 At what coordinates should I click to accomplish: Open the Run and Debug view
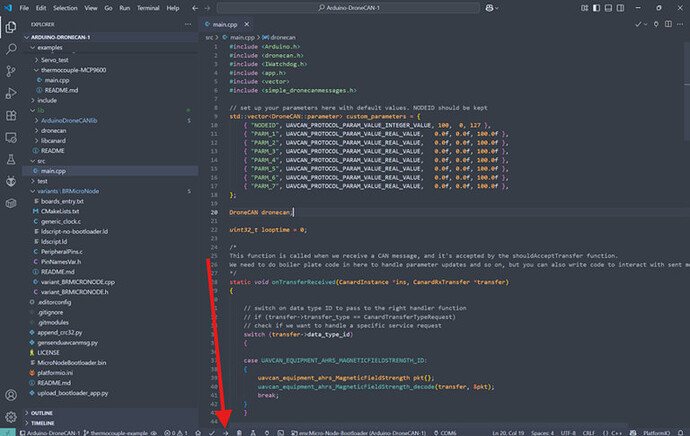(x=11, y=93)
